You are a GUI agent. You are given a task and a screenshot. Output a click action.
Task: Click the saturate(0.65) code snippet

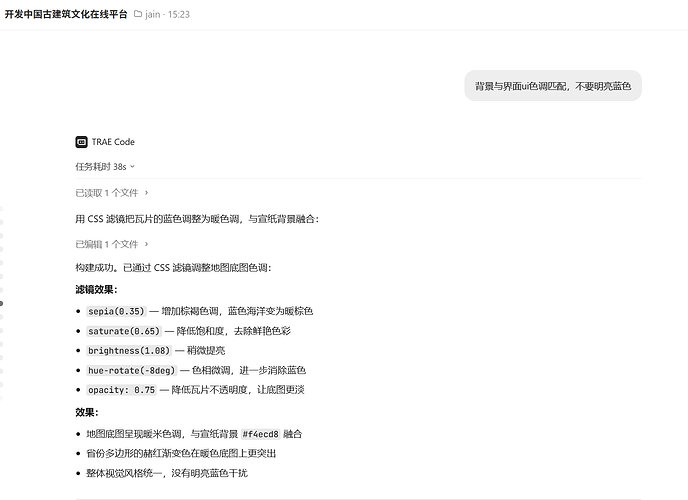(124, 331)
